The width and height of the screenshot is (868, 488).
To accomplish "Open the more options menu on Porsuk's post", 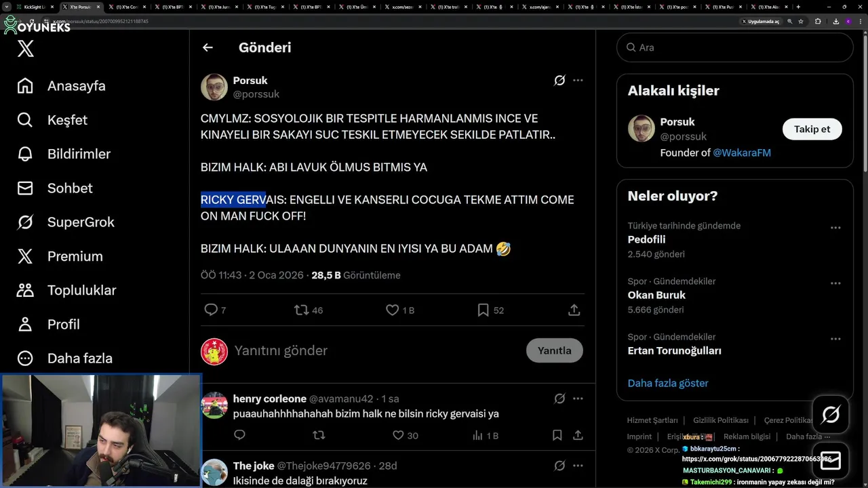I will (578, 80).
